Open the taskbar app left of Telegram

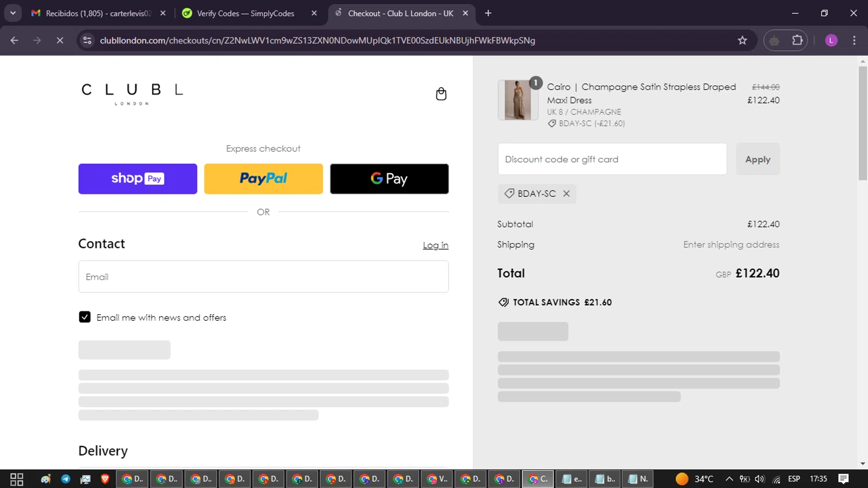point(46,479)
